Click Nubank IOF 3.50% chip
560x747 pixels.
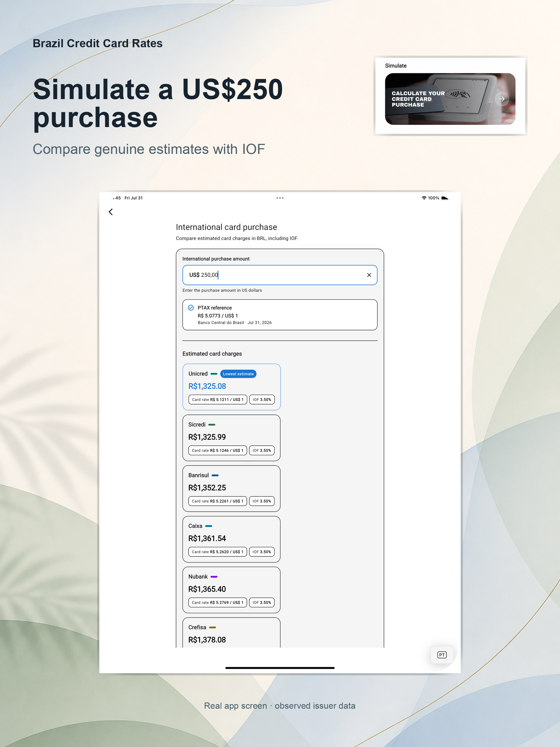262,603
